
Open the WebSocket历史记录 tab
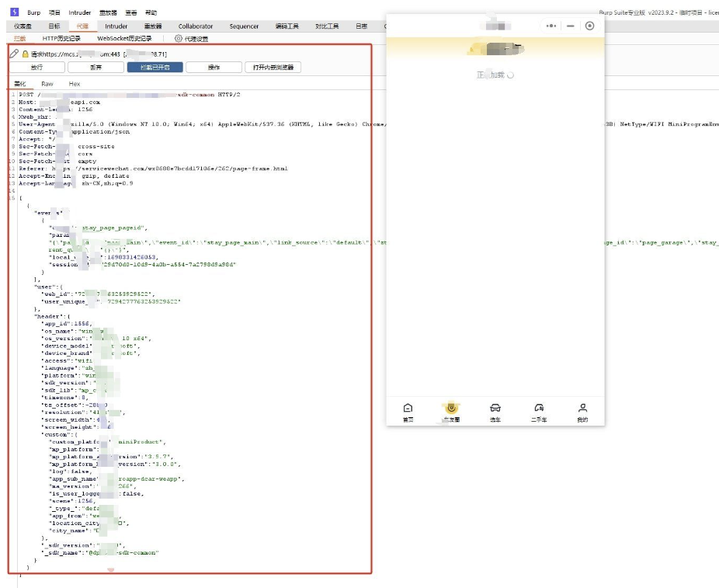point(124,38)
